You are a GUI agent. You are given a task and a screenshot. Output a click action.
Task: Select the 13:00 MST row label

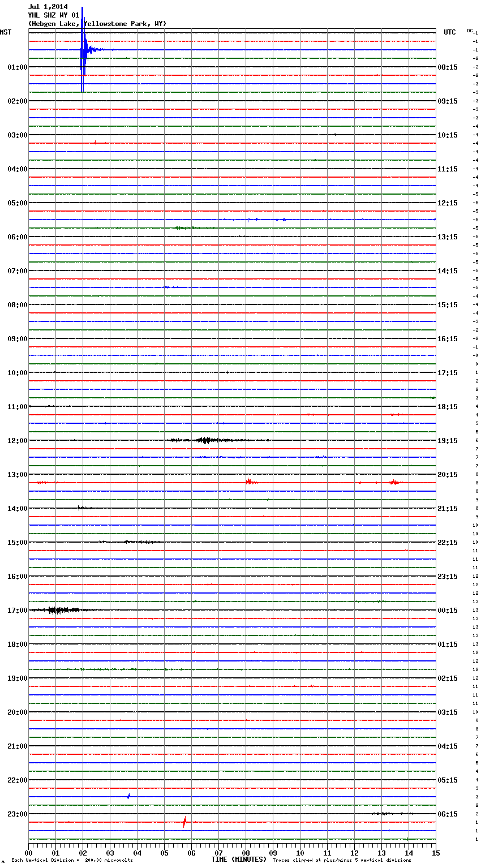pyautogui.click(x=17, y=475)
